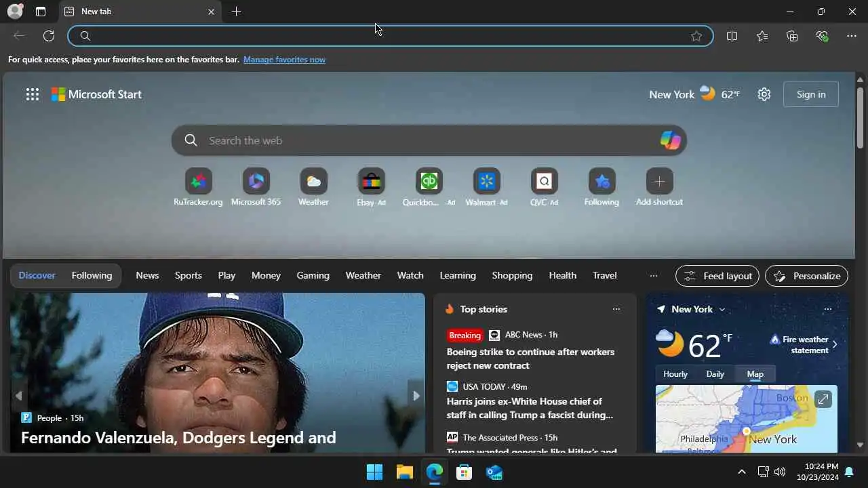868x488 pixels.
Task: Switch weather card to Daily tab
Action: 715,374
